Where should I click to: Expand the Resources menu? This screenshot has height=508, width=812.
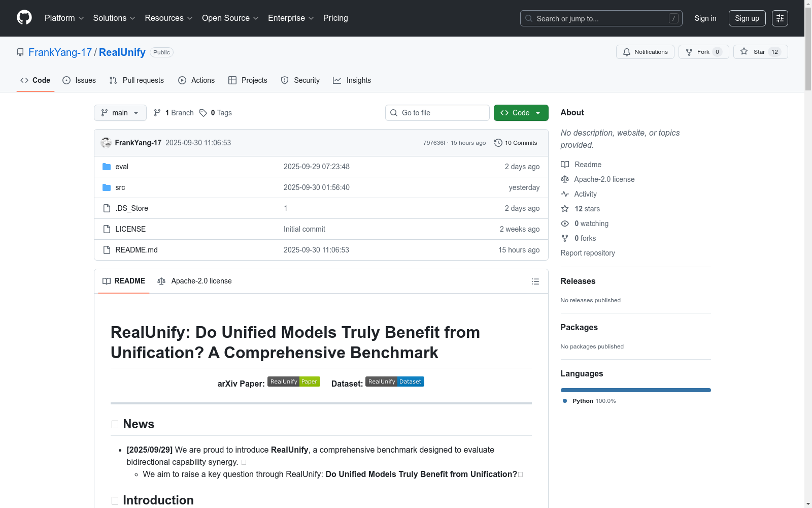click(x=168, y=18)
